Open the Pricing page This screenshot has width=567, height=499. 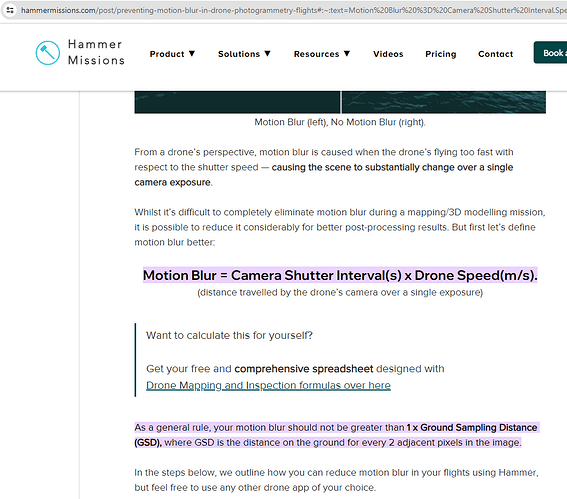click(440, 54)
